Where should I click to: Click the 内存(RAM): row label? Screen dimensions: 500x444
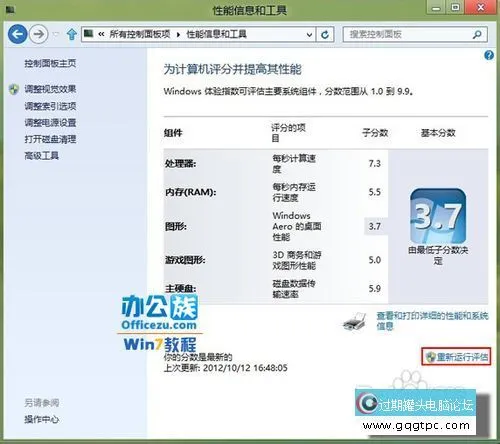click(x=191, y=192)
